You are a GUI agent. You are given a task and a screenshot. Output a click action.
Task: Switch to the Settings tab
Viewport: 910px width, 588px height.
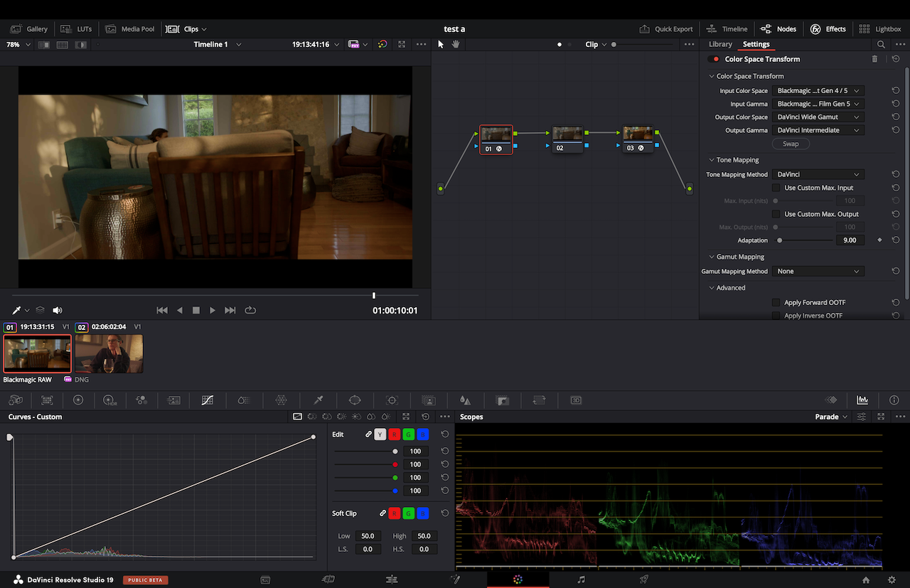point(756,44)
